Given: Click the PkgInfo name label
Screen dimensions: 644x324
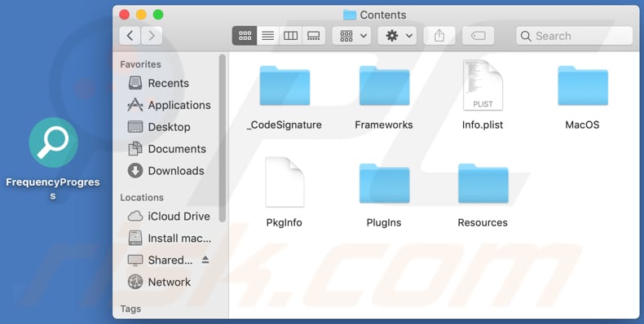Looking at the screenshot, I should tap(285, 223).
